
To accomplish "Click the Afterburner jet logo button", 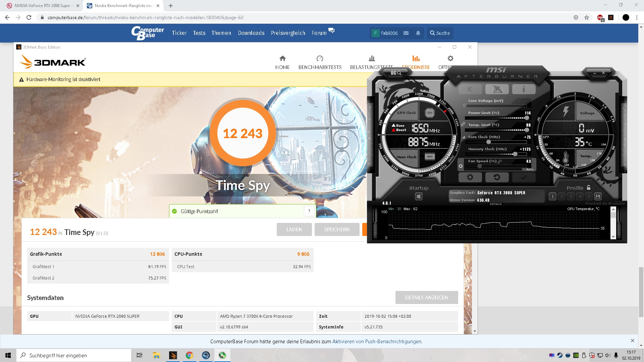I will pyautogui.click(x=497, y=89).
